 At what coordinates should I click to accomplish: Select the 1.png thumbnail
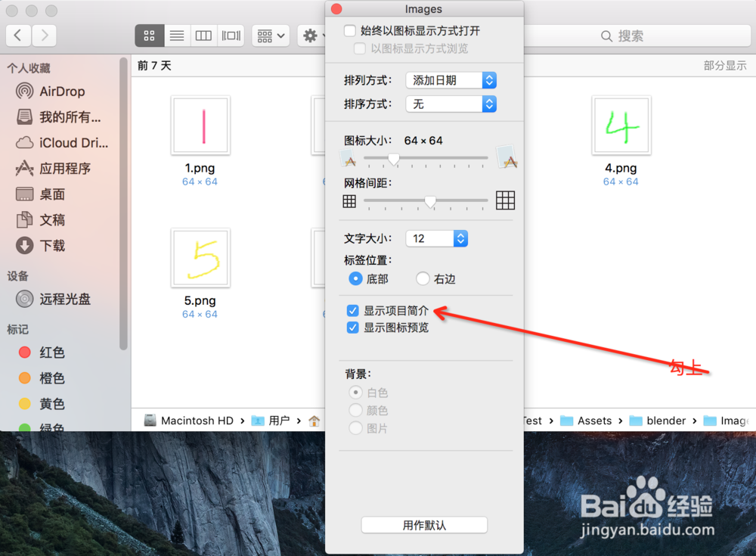200,126
